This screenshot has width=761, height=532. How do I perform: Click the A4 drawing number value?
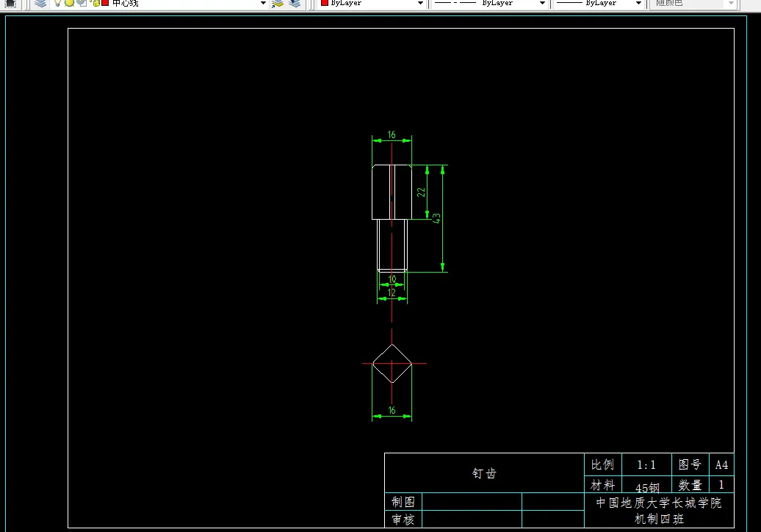pos(721,465)
